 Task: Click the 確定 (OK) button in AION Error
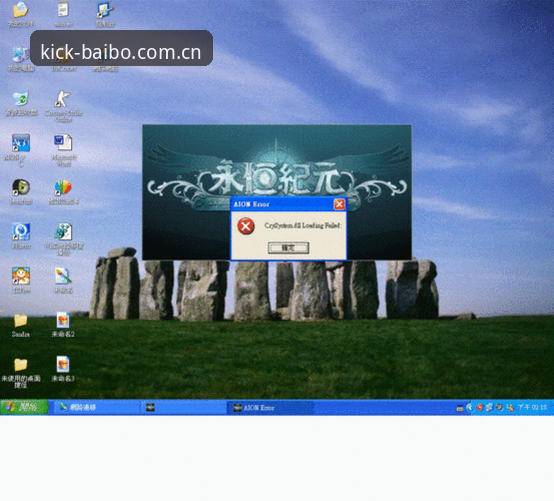click(288, 248)
